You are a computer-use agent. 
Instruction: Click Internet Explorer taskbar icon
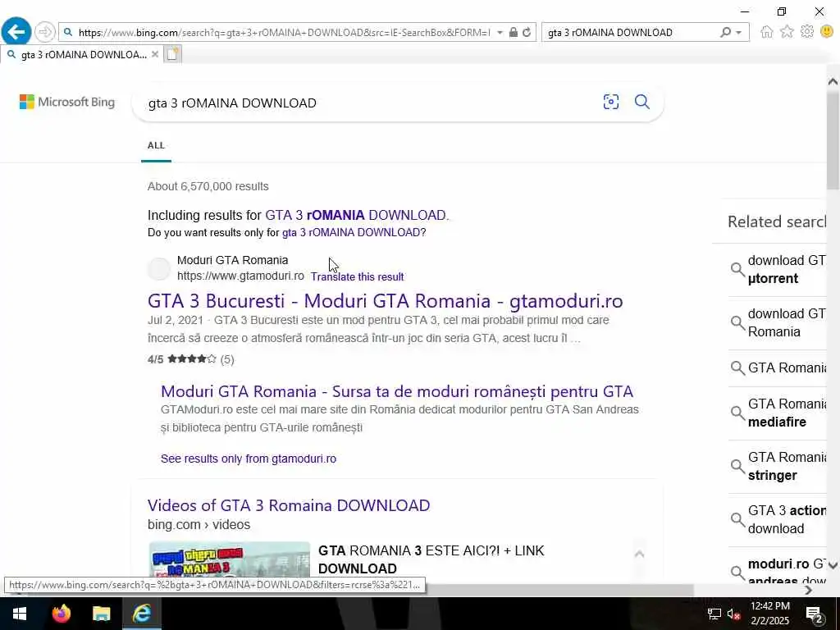click(x=141, y=614)
